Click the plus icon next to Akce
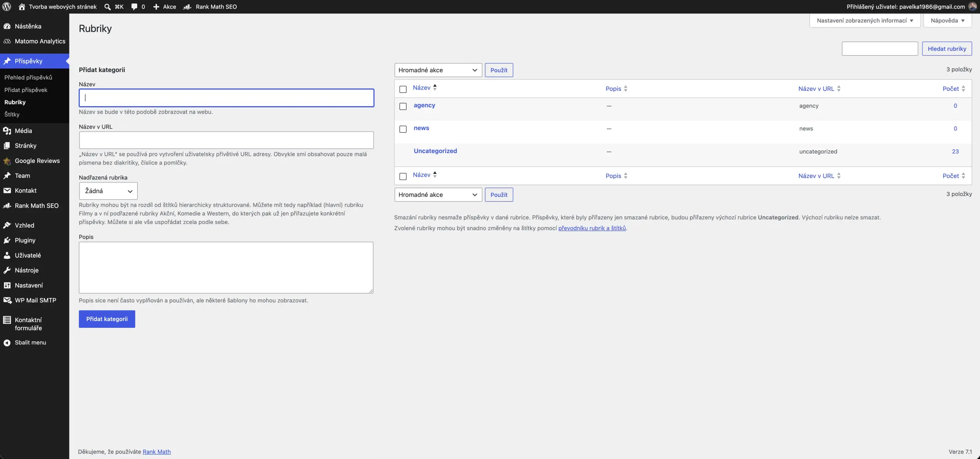Screen dimensions: 980x459 156,7
